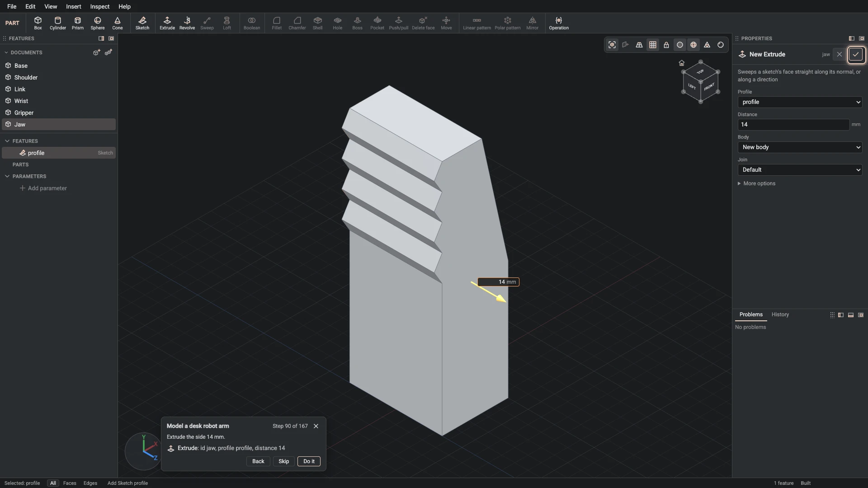Select the profile sketch feature
The height and width of the screenshot is (488, 868).
pyautogui.click(x=59, y=153)
